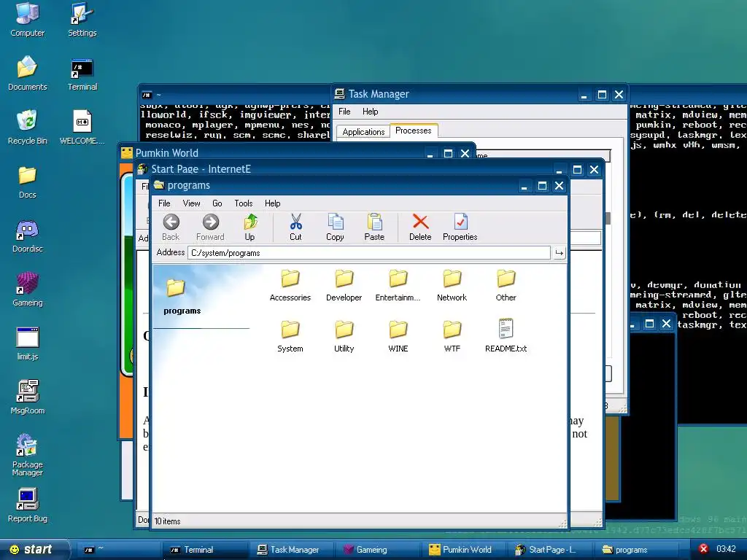Open the Help menu in Task Manager
The height and width of the screenshot is (560, 747).
(x=370, y=112)
